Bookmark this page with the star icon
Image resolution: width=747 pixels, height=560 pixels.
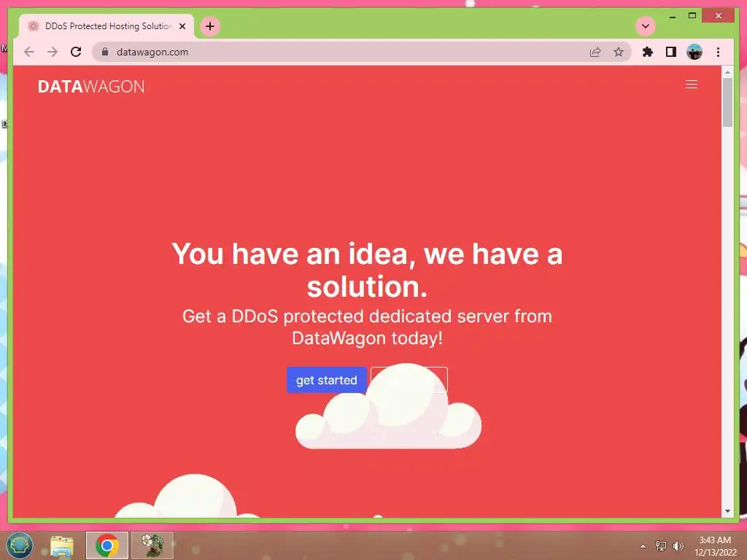click(x=619, y=52)
